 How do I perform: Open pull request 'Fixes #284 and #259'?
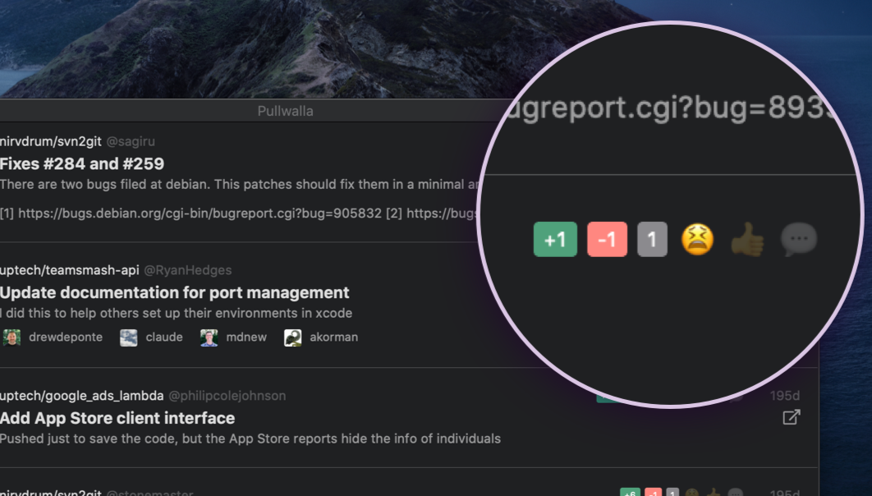pyautogui.click(x=82, y=163)
